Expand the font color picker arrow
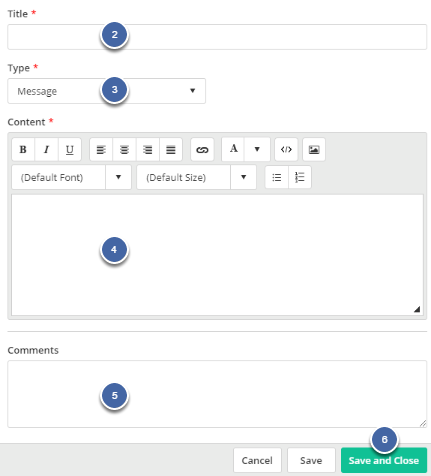 coord(257,149)
